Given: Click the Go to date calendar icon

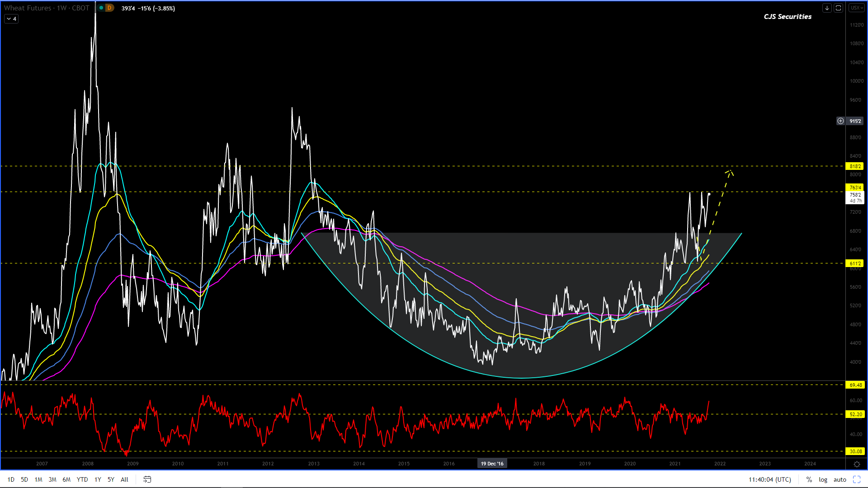Looking at the screenshot, I should click(x=147, y=479).
